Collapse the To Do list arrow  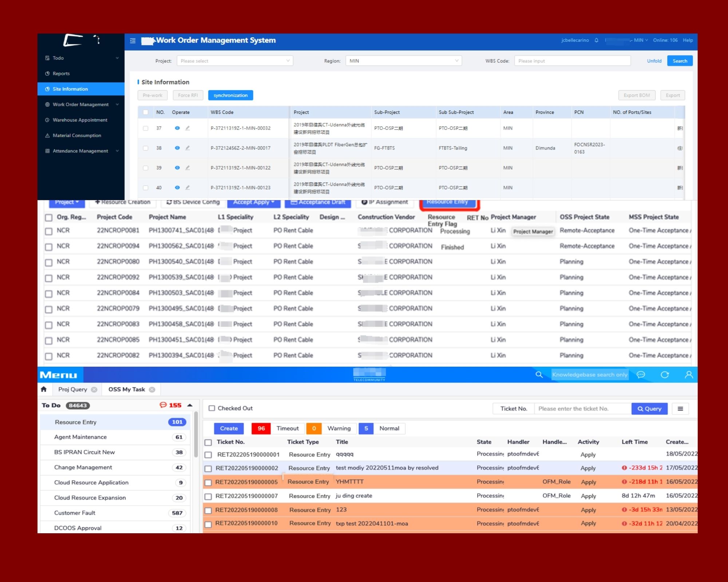point(190,405)
